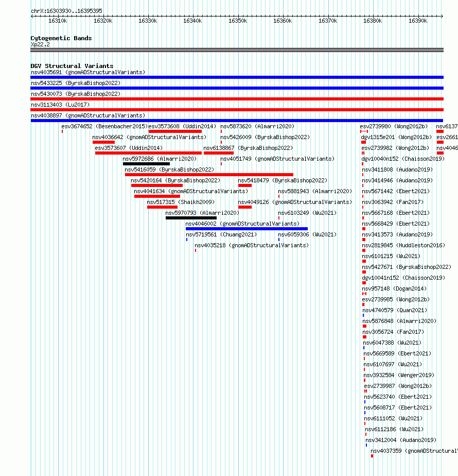Image resolution: width=458 pixels, height=476 pixels.
Task: Select the nsv517315 Shaikh2009 label
Action: pos(181,202)
